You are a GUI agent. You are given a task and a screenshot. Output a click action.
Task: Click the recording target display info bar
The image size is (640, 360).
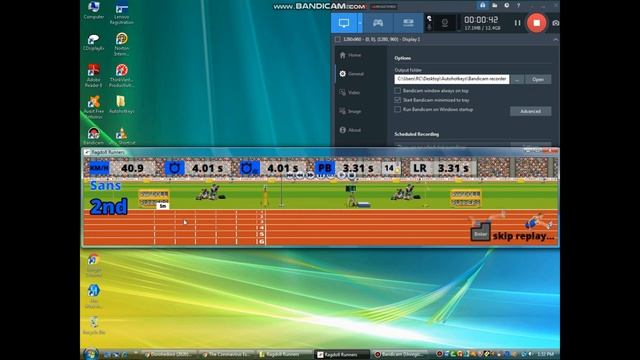click(445, 40)
